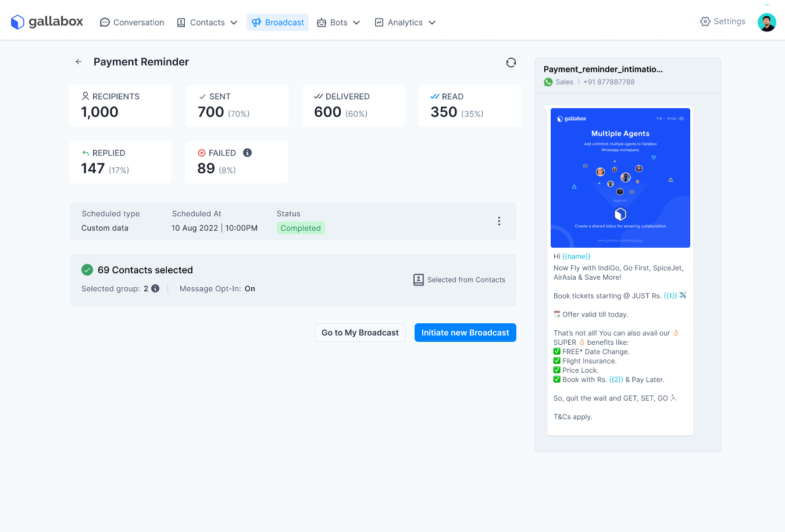Click the Replied arrow icon
This screenshot has height=532, width=785.
(x=86, y=153)
